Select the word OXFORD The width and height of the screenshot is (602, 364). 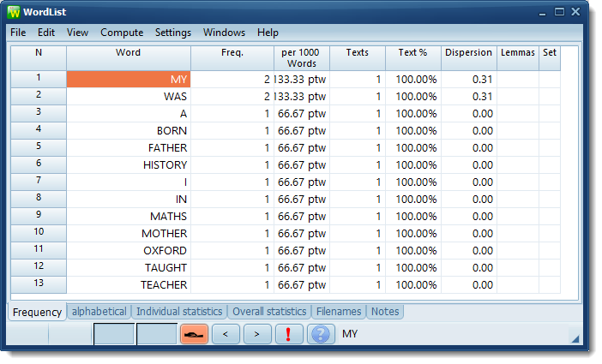pos(129,251)
